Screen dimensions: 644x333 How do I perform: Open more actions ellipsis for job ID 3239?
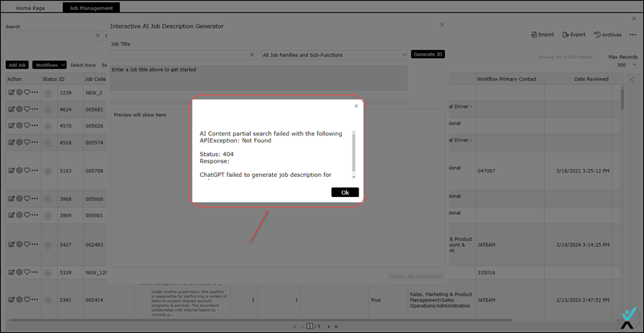34,92
